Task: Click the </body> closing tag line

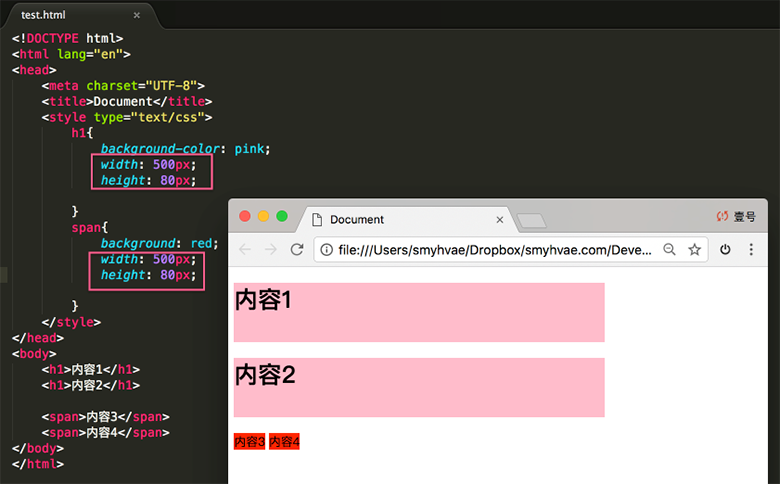Action: [x=38, y=449]
